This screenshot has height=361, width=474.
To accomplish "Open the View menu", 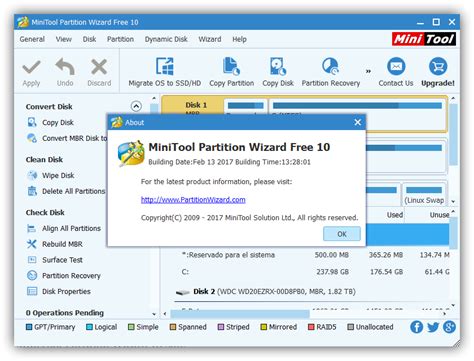I will pos(64,39).
